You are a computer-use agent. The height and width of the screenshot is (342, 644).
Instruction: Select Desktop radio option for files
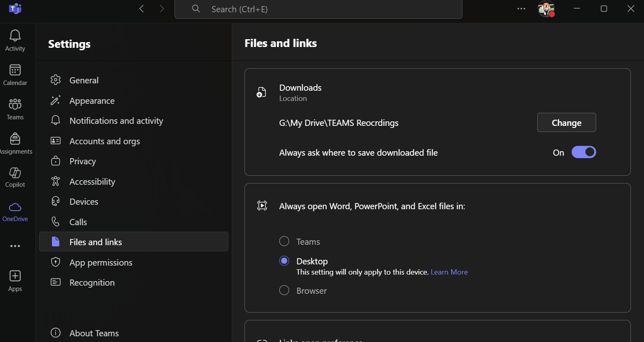click(284, 261)
